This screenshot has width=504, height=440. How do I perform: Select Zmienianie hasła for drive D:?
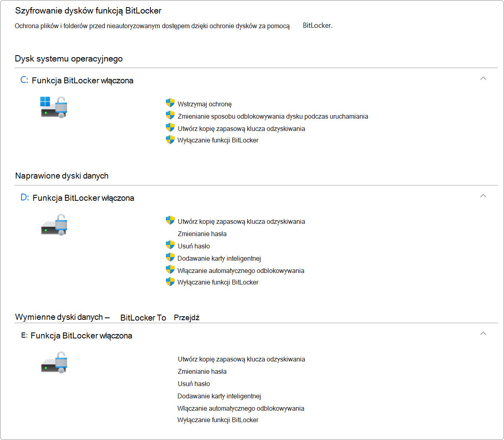202,234
